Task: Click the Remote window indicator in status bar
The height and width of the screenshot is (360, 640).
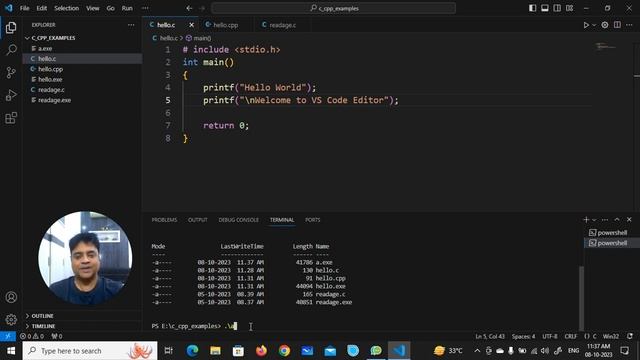Action: coord(8,336)
